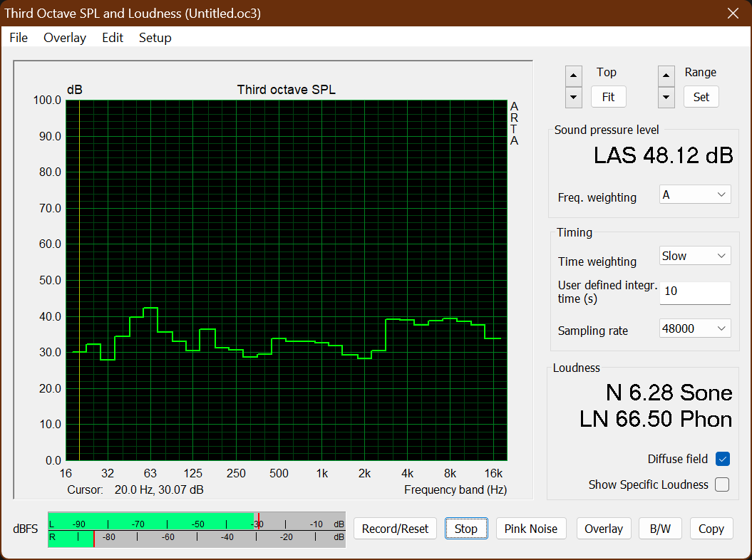Image resolution: width=752 pixels, height=560 pixels.
Task: Click the left channel dBFS level meter
Action: (197, 522)
